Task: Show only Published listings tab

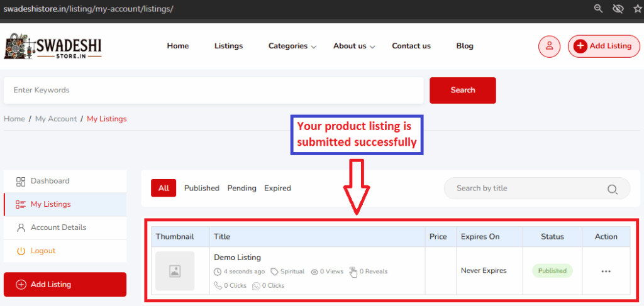Action: pyautogui.click(x=201, y=188)
